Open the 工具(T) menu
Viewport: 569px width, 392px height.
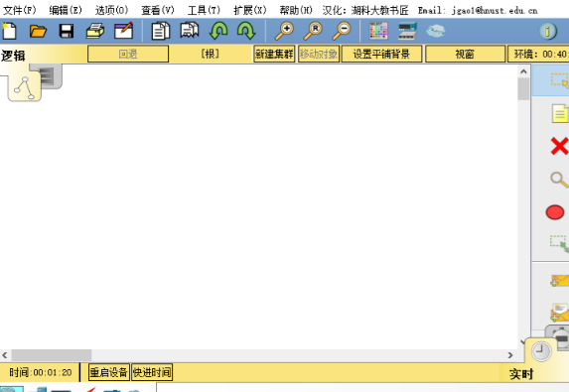click(204, 10)
